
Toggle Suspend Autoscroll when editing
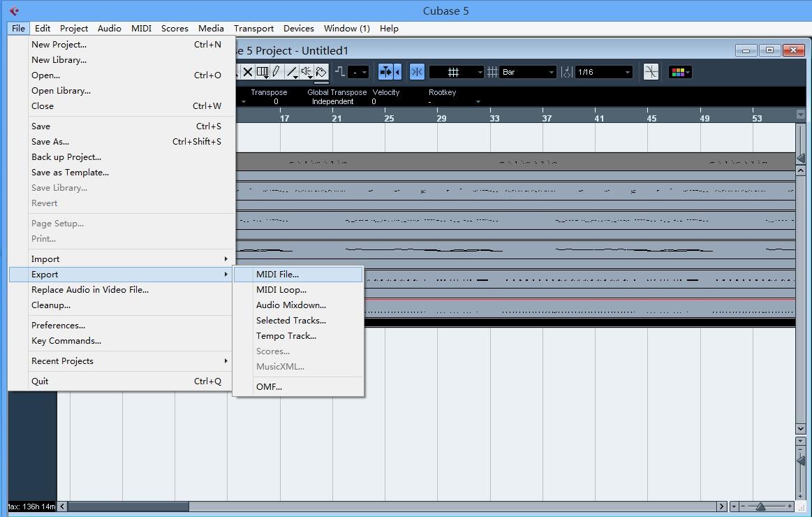point(398,72)
